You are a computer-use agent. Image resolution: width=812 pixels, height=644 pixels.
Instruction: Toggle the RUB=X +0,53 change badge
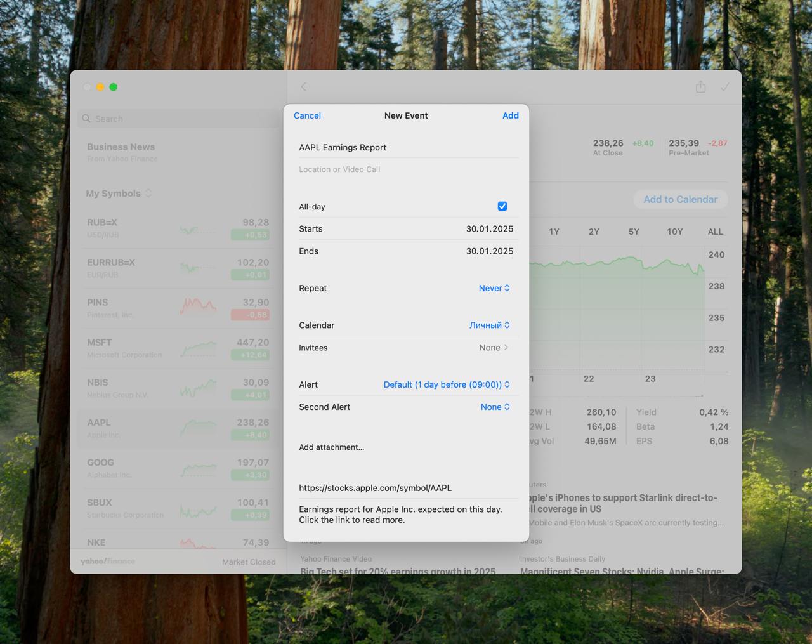pyautogui.click(x=250, y=235)
